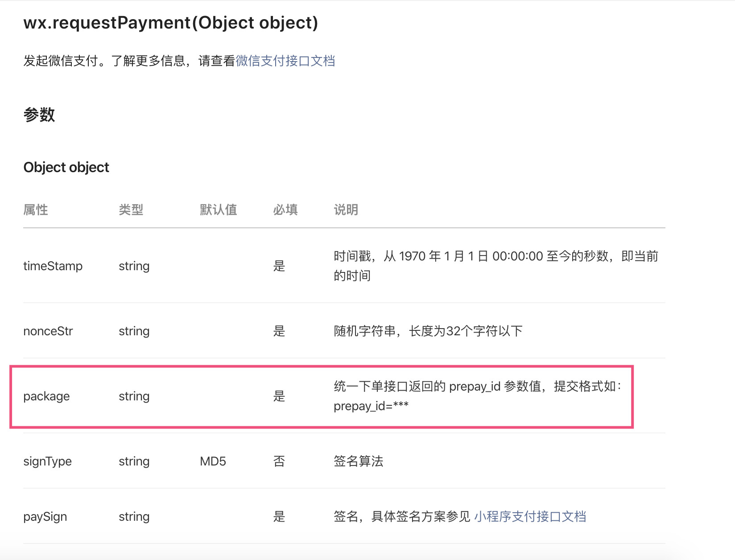Click 是 in the nonceStr row
Image resolution: width=735 pixels, height=560 pixels.
point(279,331)
